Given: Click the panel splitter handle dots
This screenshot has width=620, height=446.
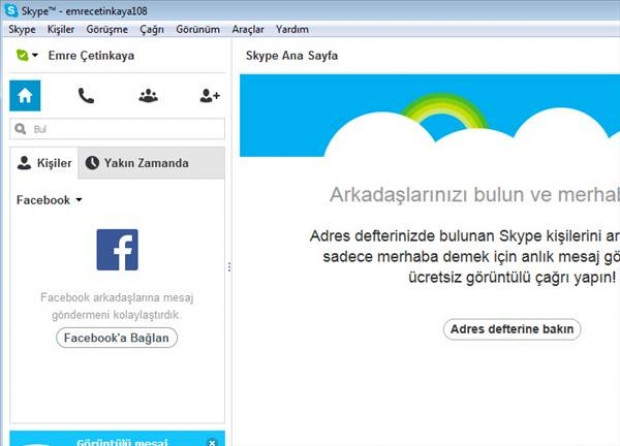Looking at the screenshot, I should tap(229, 267).
